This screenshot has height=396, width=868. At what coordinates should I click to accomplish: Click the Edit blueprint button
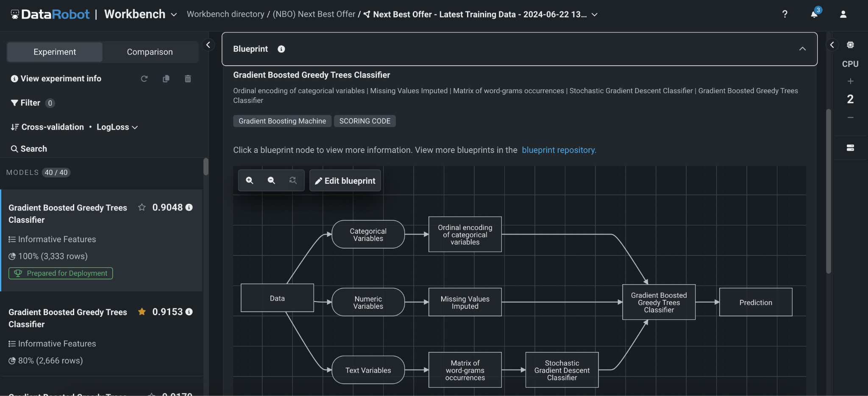pyautogui.click(x=345, y=180)
